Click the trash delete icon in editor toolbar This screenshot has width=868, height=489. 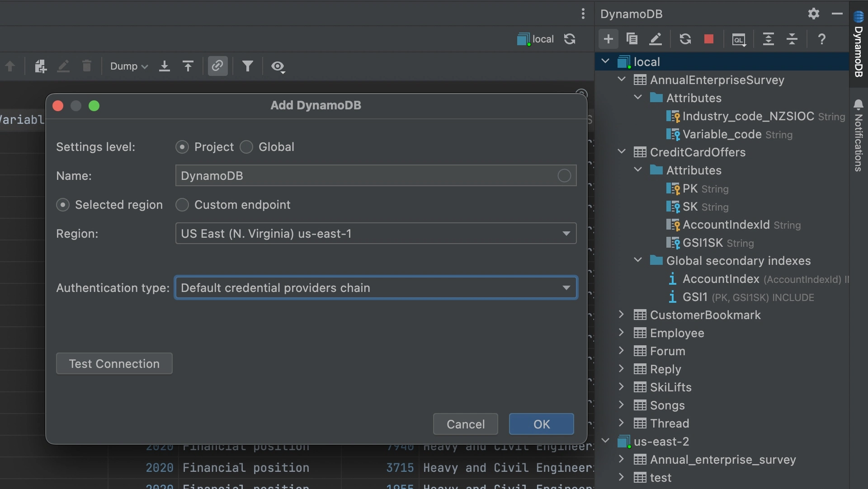[87, 66]
